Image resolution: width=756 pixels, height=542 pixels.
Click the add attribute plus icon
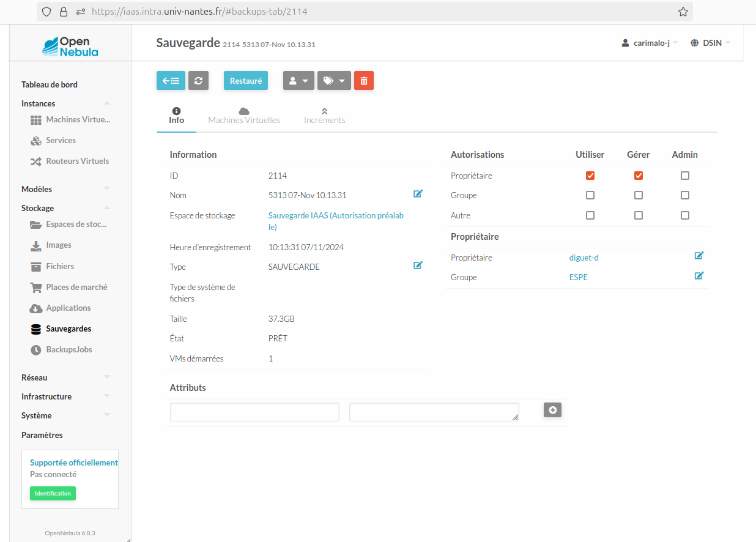[552, 410]
